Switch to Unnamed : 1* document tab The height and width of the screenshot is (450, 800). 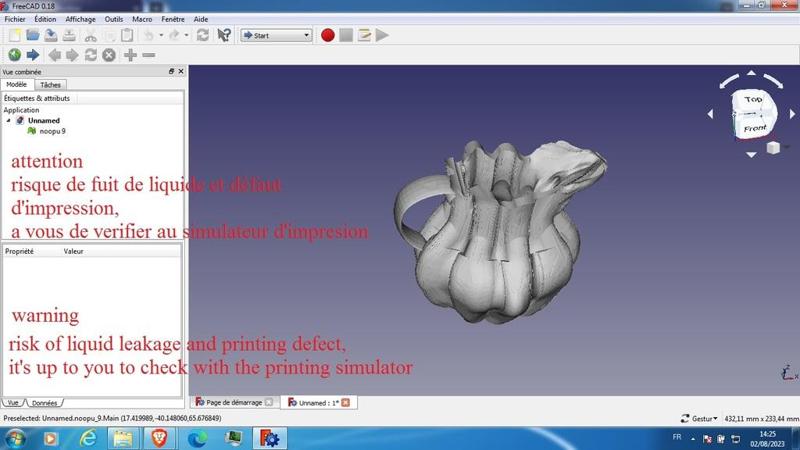(319, 403)
